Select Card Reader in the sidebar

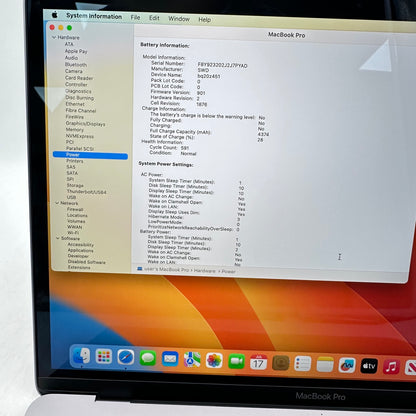79,78
